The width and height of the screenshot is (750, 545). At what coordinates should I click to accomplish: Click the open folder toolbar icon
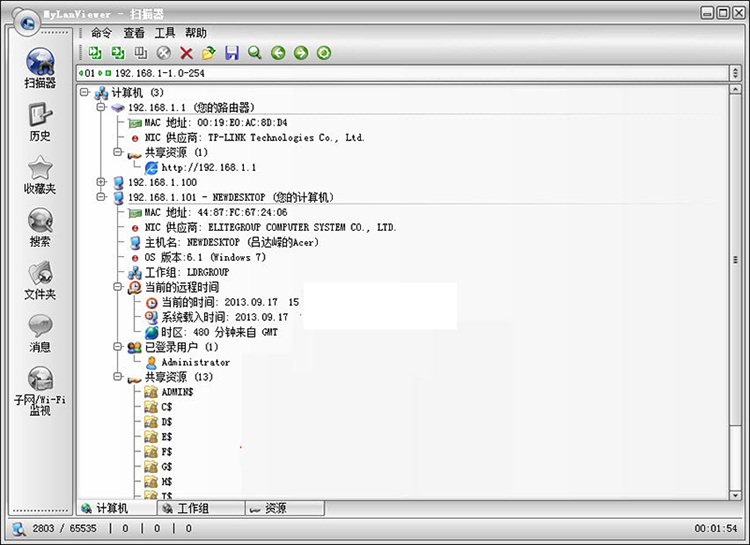[x=209, y=53]
